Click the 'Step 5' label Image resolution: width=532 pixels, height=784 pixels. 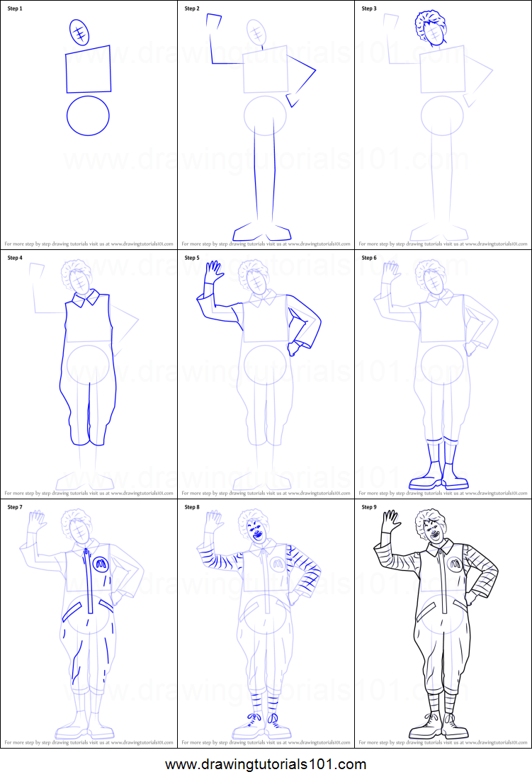coord(192,258)
